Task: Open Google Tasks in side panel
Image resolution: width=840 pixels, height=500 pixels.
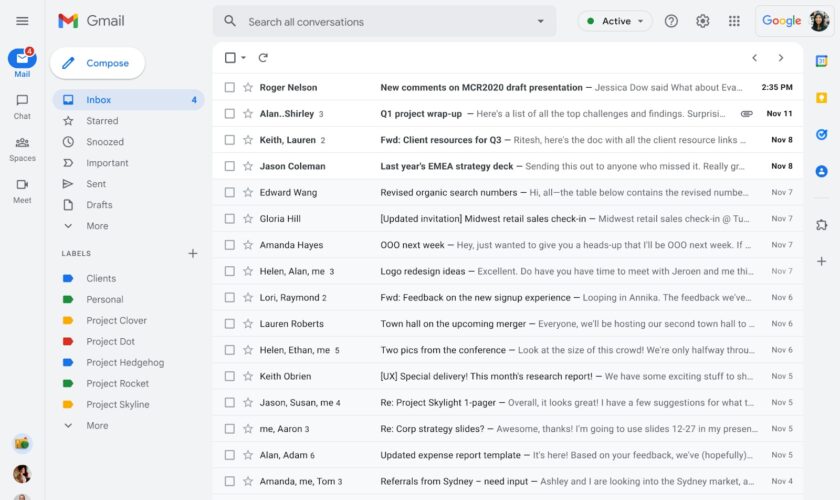Action: click(821, 135)
